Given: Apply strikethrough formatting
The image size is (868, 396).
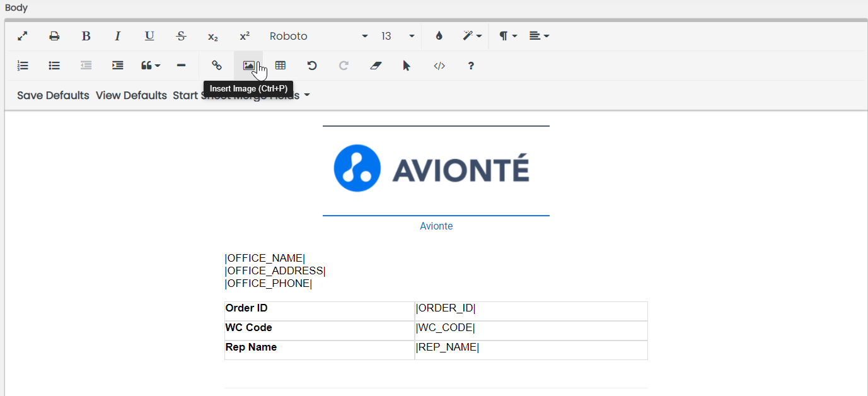Looking at the screenshot, I should pyautogui.click(x=181, y=37).
